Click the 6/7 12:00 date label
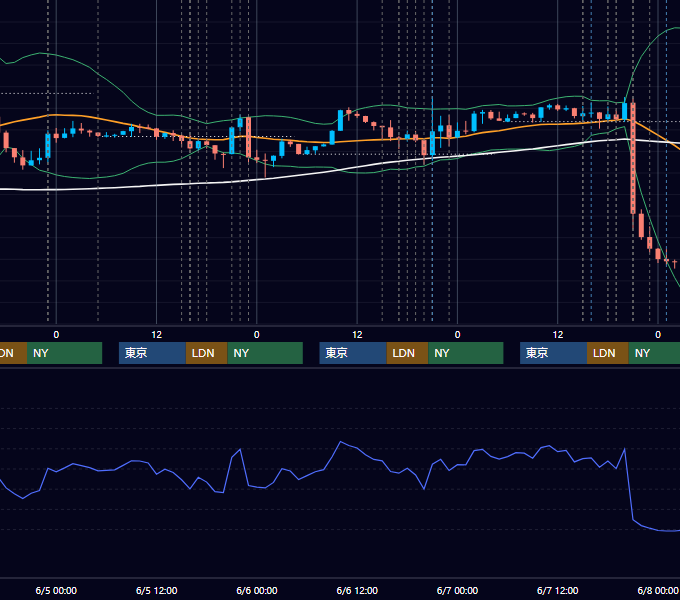This screenshot has width=680, height=600. 558,590
